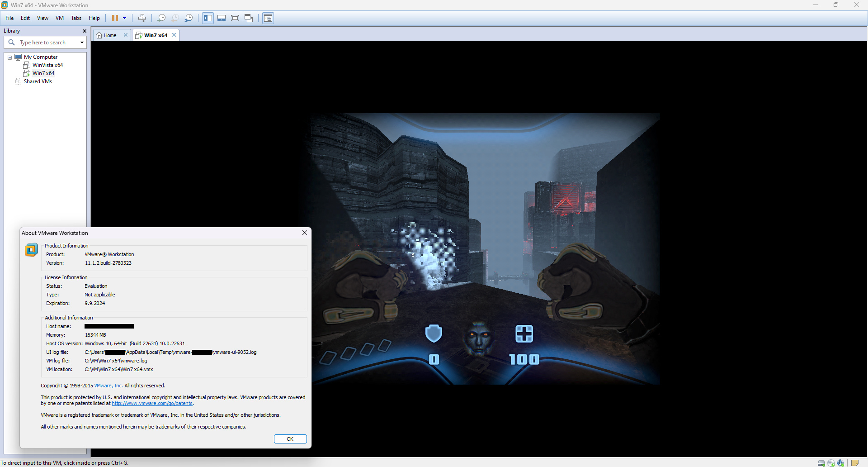Select Win7 x64 in the Library tree
This screenshot has width=868, height=467.
click(x=43, y=73)
